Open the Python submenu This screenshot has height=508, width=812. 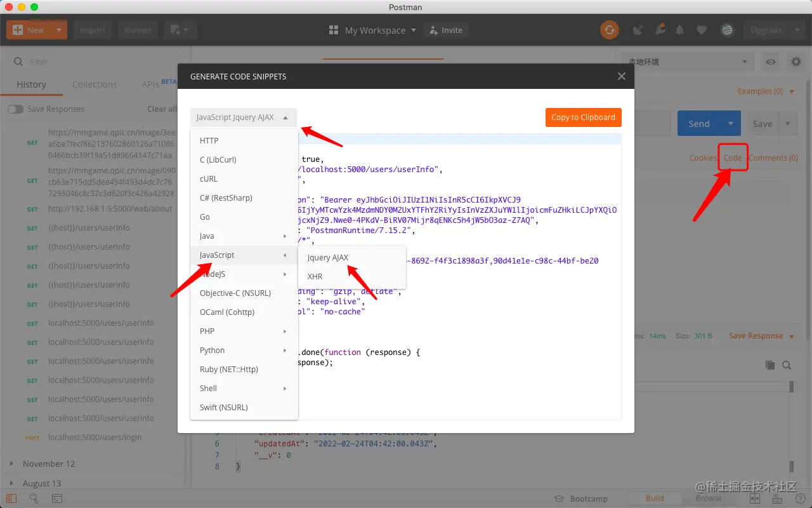click(244, 351)
